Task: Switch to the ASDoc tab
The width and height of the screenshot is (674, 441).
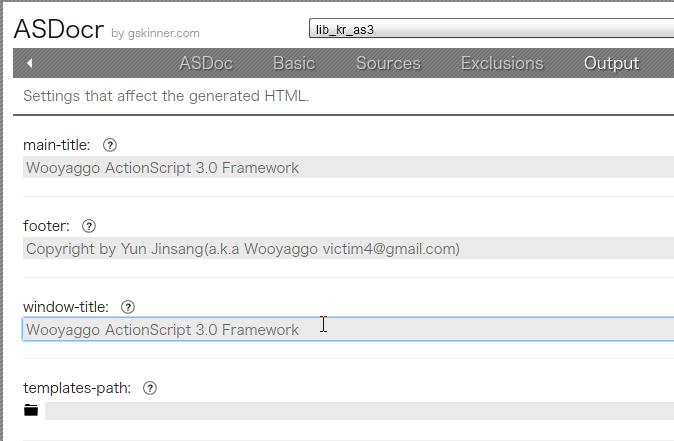Action: click(206, 64)
